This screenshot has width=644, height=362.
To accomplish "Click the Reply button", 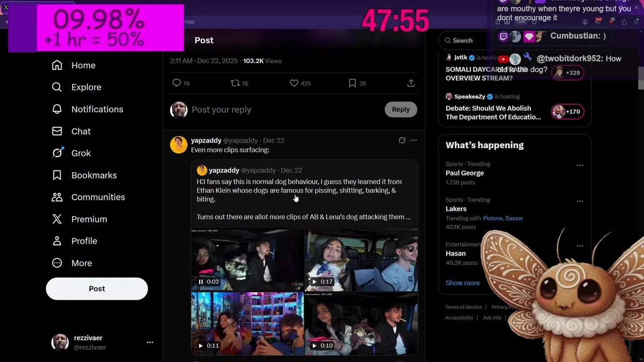I will [400, 109].
